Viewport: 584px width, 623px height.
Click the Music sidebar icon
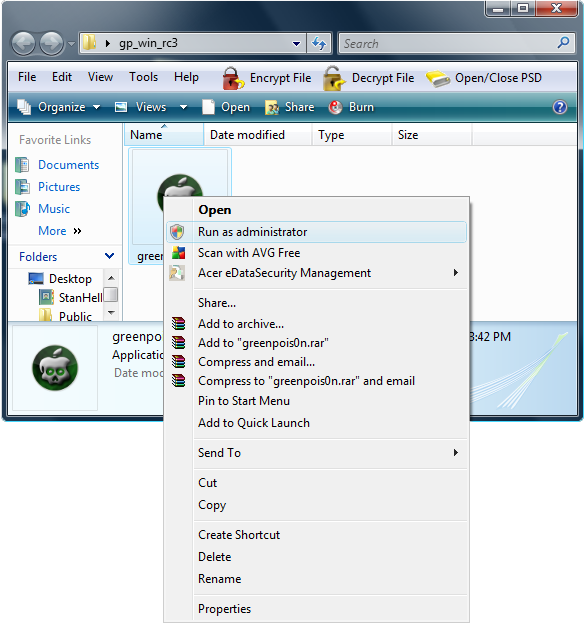22,209
